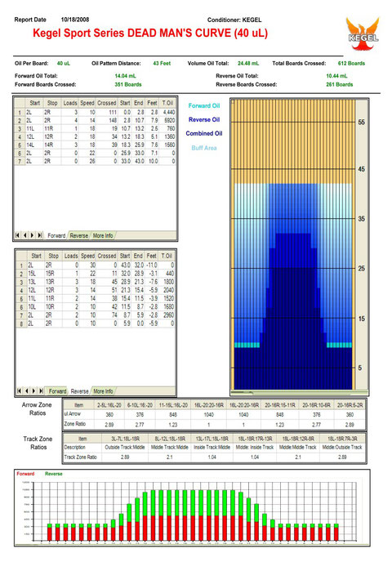The height and width of the screenshot is (562, 392).
Task: Select the Track Zone Ratio row label
Action: tap(82, 457)
